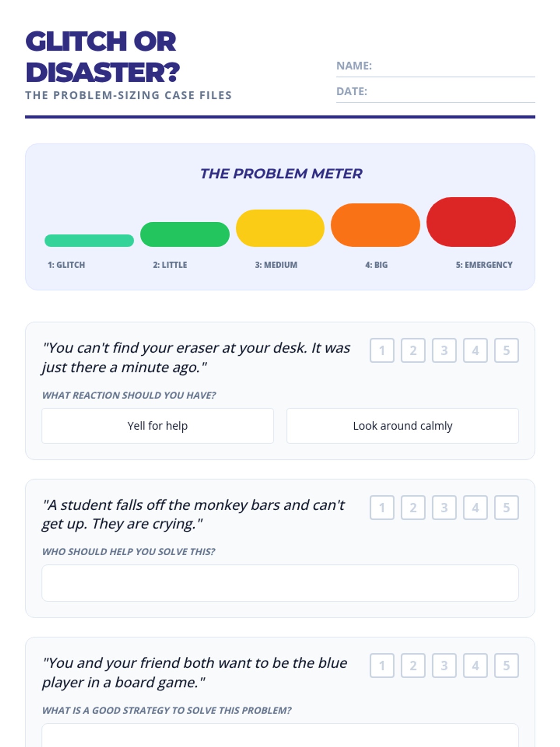Rate the monkey bars fall as 2

coord(413,507)
